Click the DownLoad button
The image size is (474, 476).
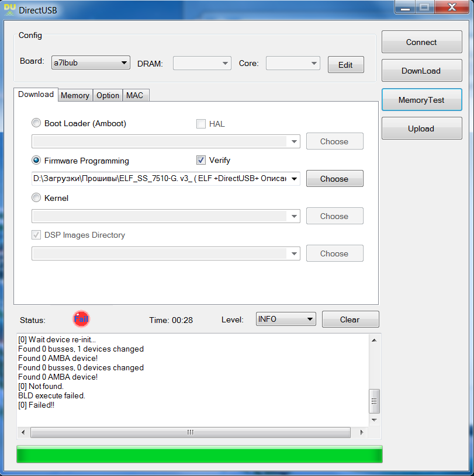click(421, 71)
